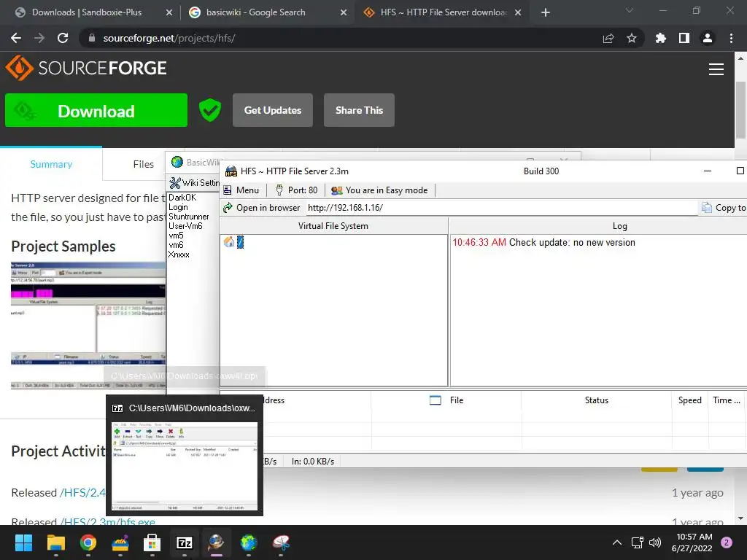Screen dimensions: 747x560
Task: Click the Speed column header in HFS
Action: (x=690, y=400)
